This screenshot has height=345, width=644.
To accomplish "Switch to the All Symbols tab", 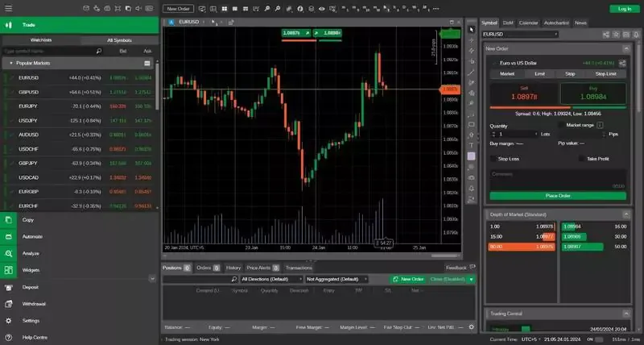I will [119, 40].
